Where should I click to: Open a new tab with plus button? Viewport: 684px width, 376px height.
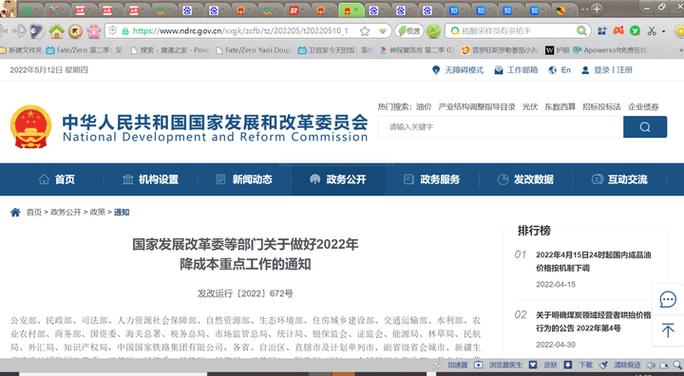(596, 9)
